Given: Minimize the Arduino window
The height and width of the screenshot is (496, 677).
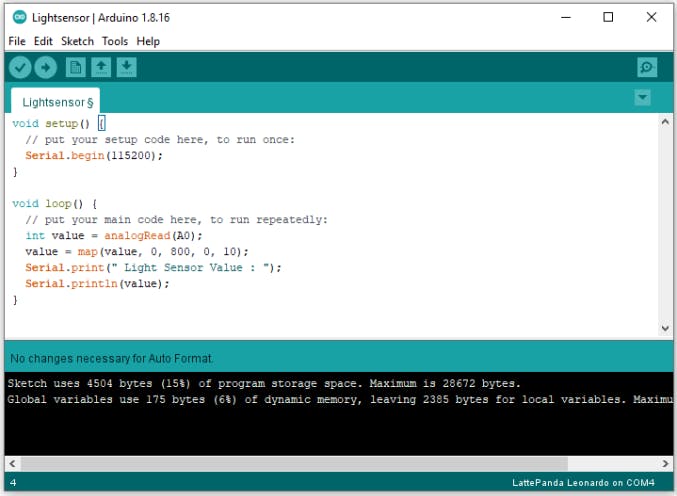Looking at the screenshot, I should (566, 17).
